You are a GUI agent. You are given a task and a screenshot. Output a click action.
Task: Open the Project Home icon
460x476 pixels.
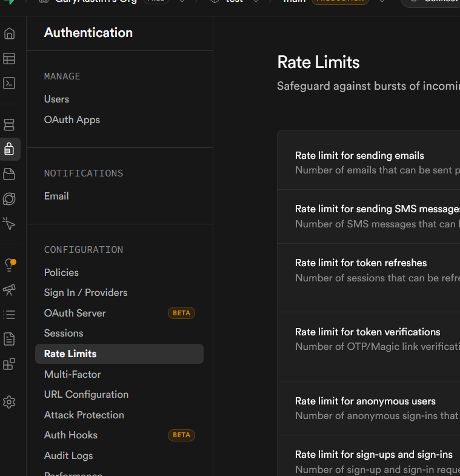click(9, 33)
